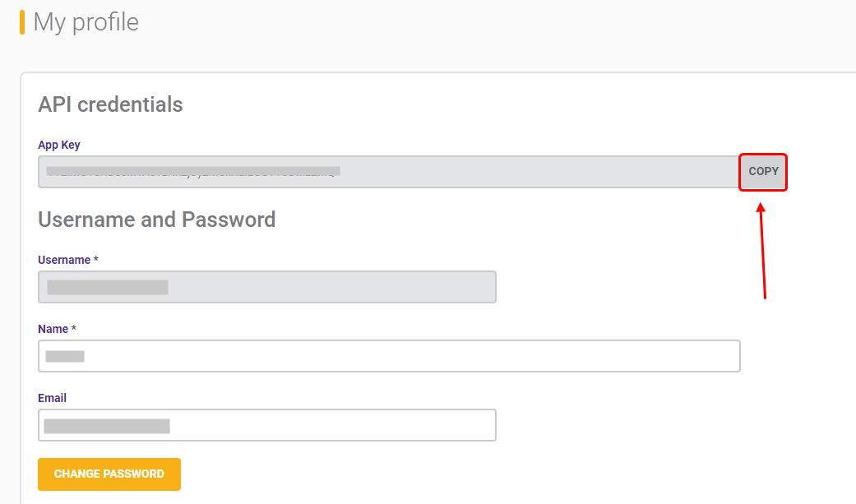Focus the App Key field

(389, 172)
